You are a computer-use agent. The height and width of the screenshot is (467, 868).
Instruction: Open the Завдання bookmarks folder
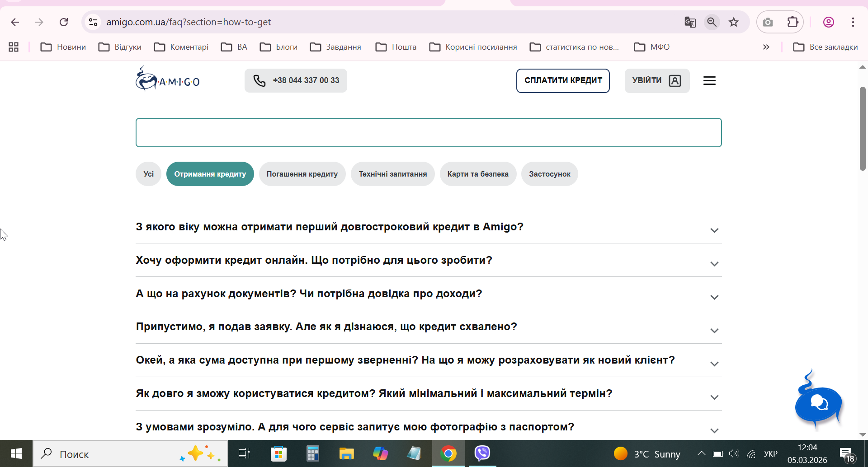(335, 47)
